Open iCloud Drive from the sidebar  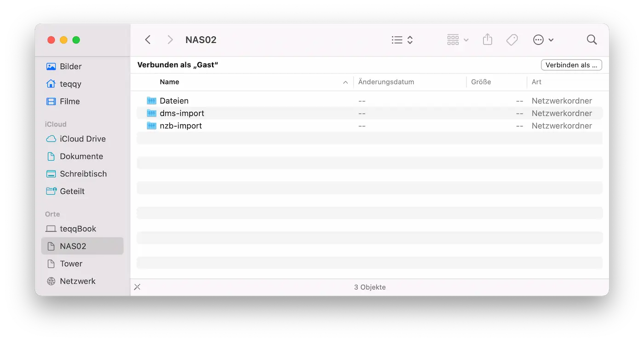(83, 139)
